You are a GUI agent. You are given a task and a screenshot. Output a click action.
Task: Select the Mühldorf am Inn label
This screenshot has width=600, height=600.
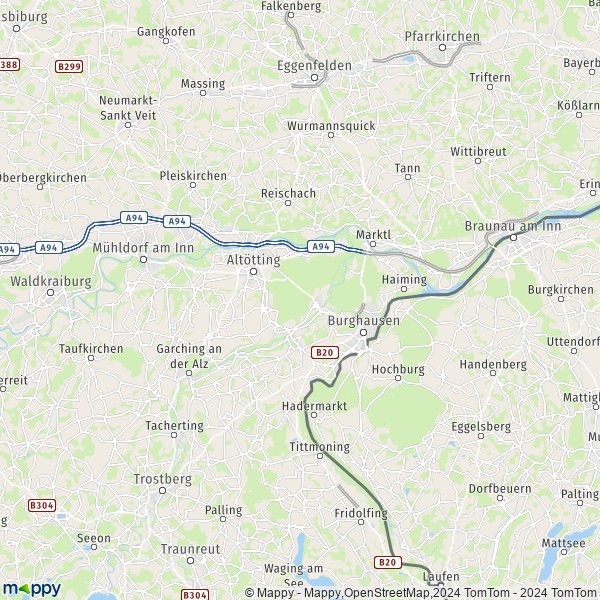click(x=143, y=248)
